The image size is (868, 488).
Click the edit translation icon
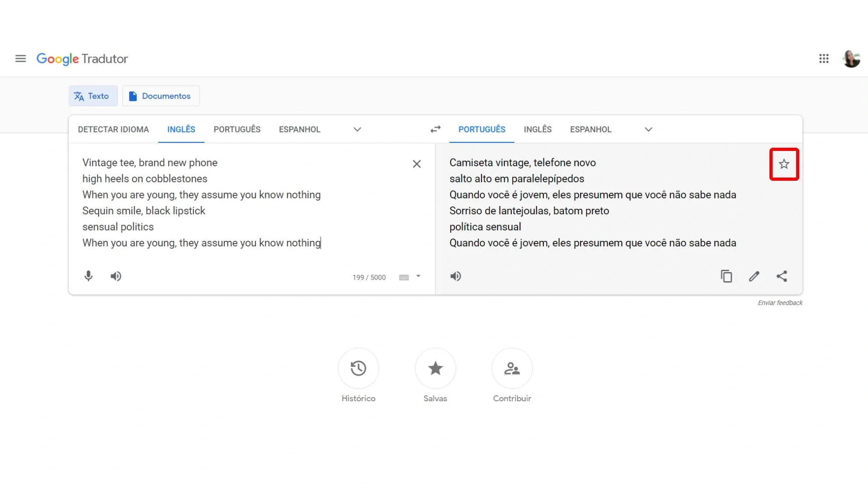tap(754, 276)
